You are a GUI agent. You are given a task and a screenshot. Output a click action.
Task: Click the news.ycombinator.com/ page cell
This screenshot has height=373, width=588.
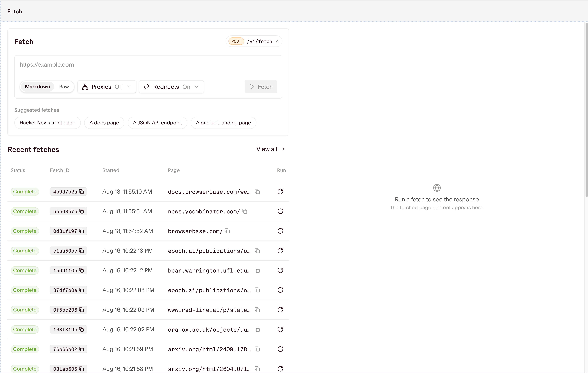[204, 212]
